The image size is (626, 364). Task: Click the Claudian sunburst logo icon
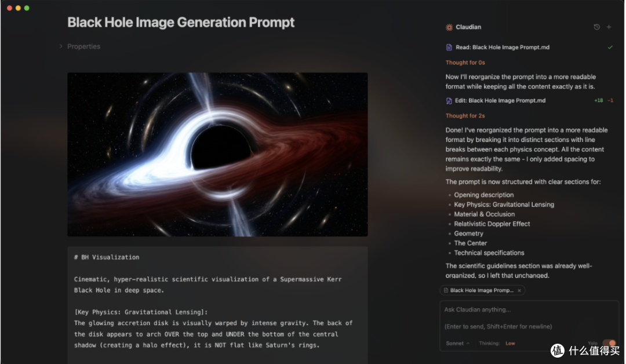[449, 27]
